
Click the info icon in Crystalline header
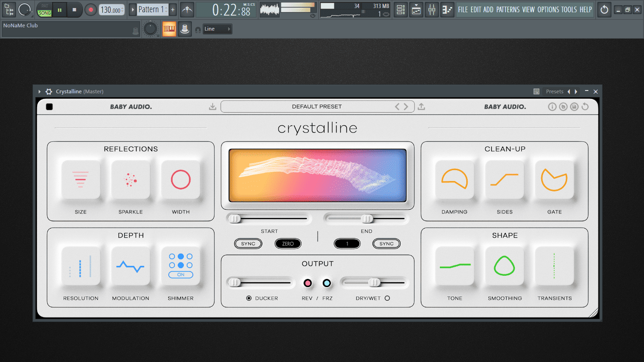click(x=552, y=107)
